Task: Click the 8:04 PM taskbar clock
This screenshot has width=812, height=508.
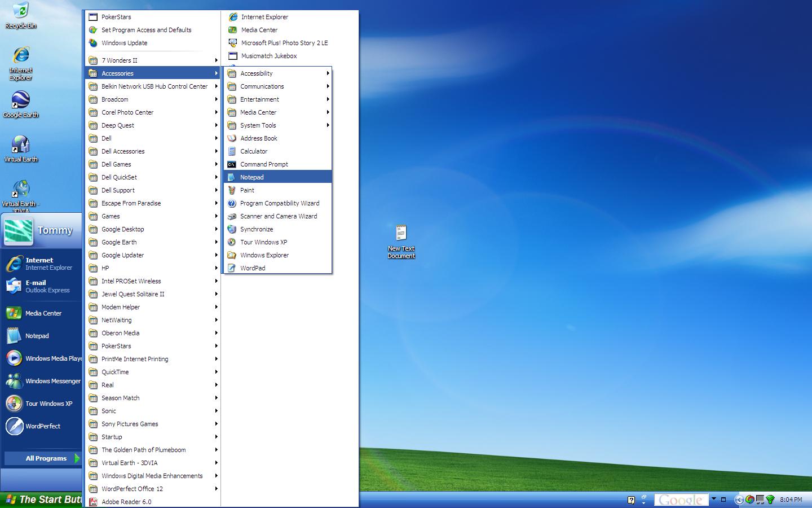Action: (791, 500)
